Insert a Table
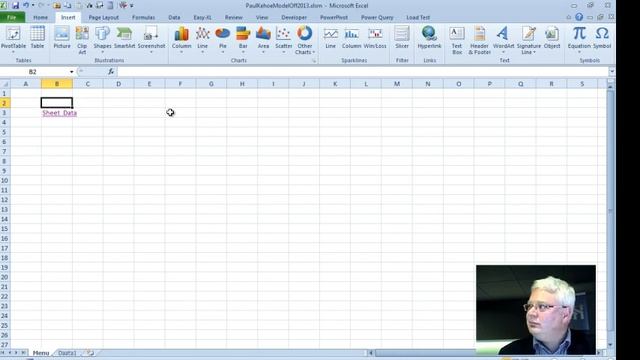Image resolution: width=640 pixels, height=360 pixels. 37,38
